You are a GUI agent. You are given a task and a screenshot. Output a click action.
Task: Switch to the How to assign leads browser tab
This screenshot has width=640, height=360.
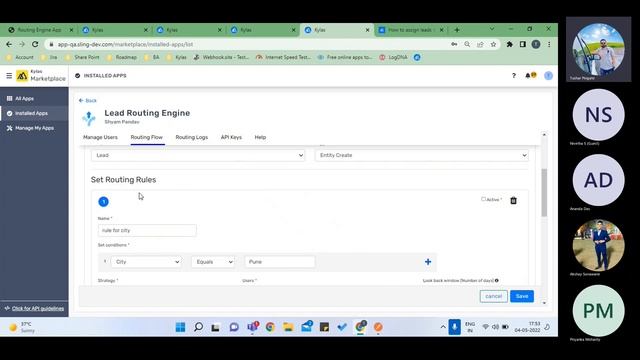410,30
